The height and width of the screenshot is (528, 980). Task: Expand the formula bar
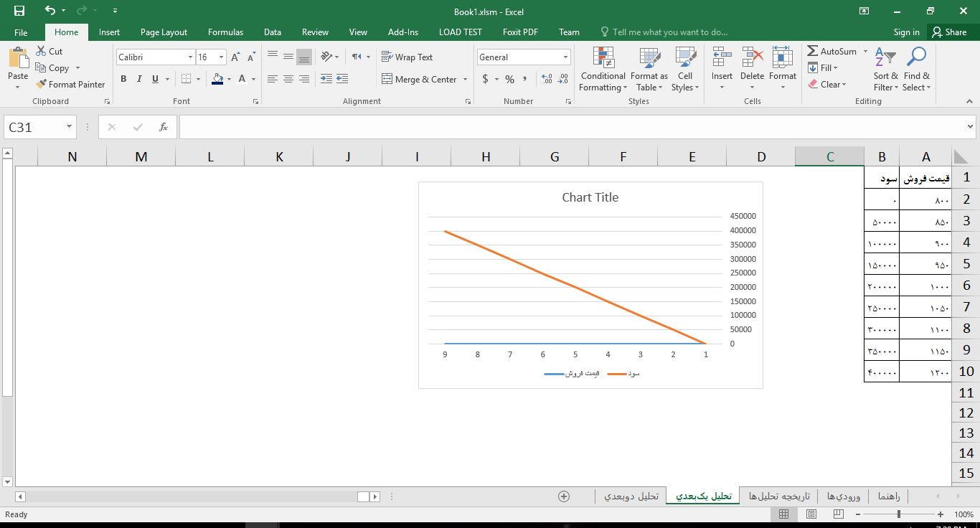(x=970, y=127)
